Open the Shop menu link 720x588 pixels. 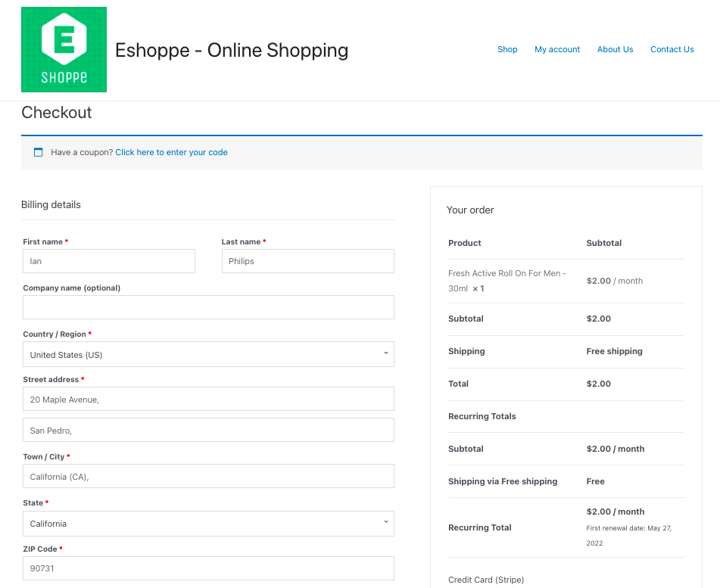click(x=507, y=49)
